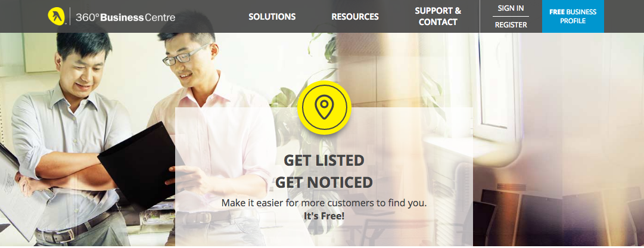Open the RESOURCES menu

coord(355,17)
